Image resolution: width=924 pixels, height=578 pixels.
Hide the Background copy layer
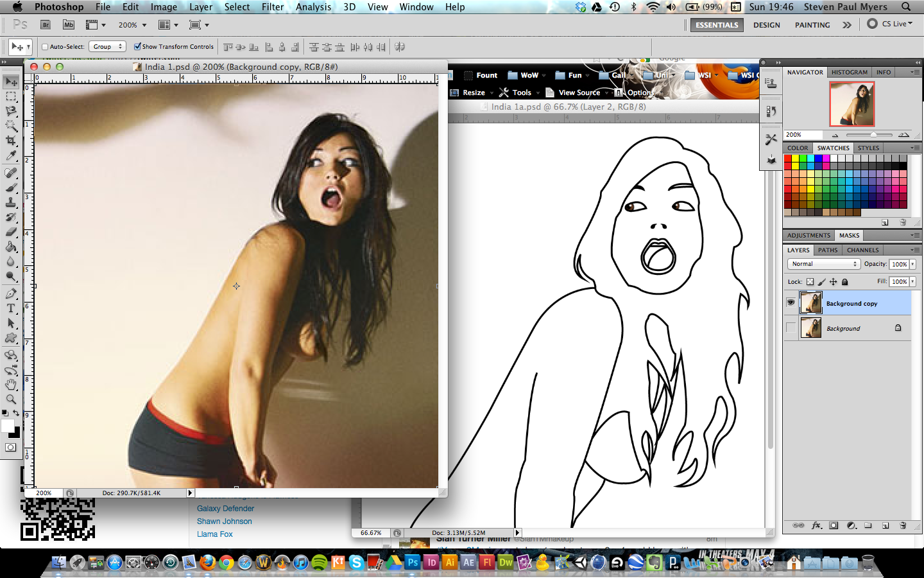tap(791, 302)
